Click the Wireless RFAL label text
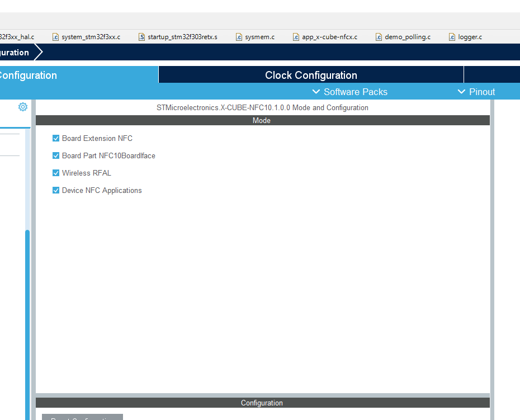Screen dimensions: 520x420 click(x=87, y=173)
